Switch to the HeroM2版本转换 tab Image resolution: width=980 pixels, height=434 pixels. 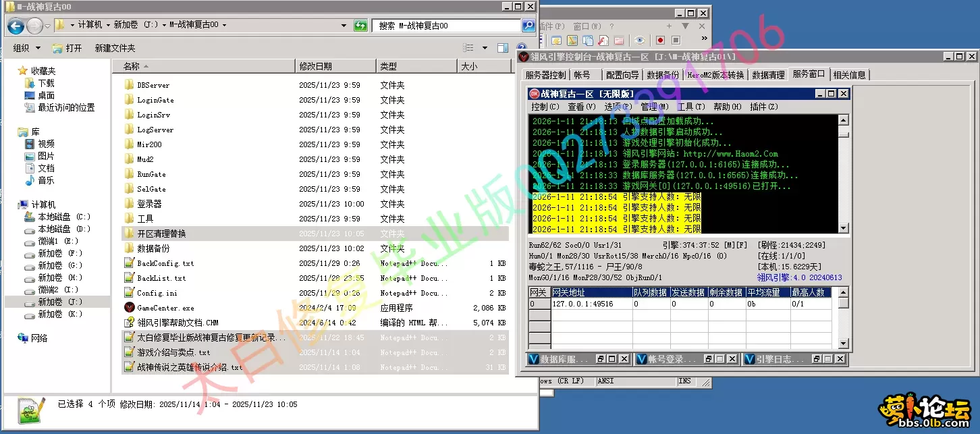716,74
